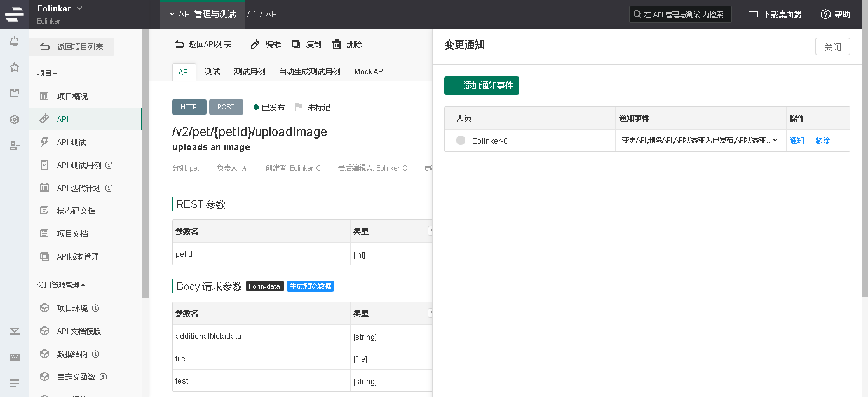The image size is (868, 397).
Task: Expand the notification events dropdown for Eolinker-C
Action: coord(775,141)
